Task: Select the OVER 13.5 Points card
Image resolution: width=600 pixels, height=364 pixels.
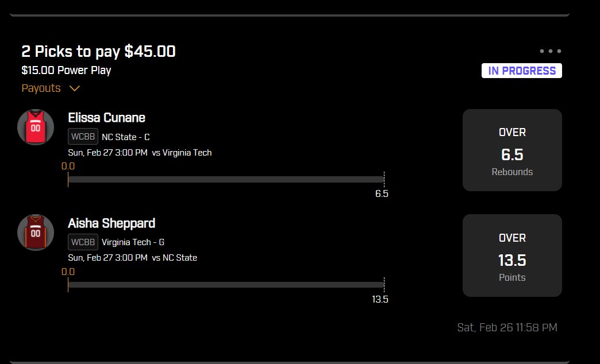Action: (512, 255)
